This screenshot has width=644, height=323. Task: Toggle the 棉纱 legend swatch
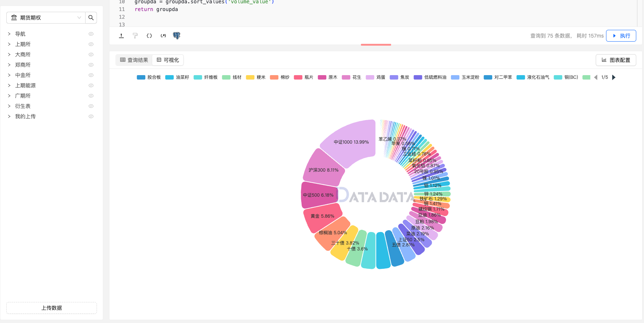(x=274, y=77)
